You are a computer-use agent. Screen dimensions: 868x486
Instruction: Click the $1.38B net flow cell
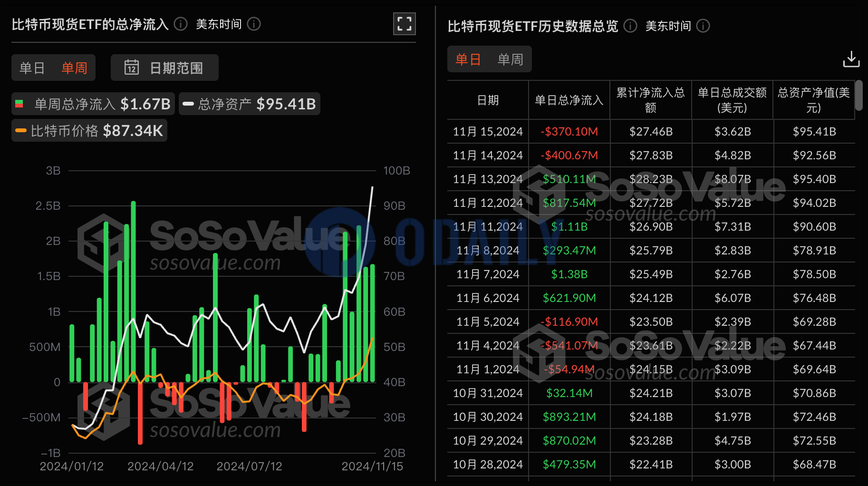click(569, 274)
